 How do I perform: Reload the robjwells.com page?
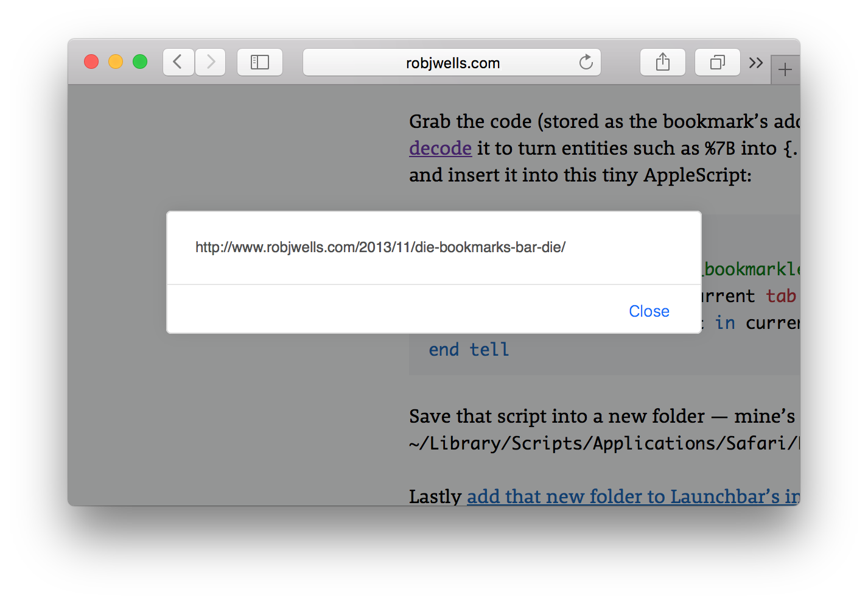click(x=586, y=62)
